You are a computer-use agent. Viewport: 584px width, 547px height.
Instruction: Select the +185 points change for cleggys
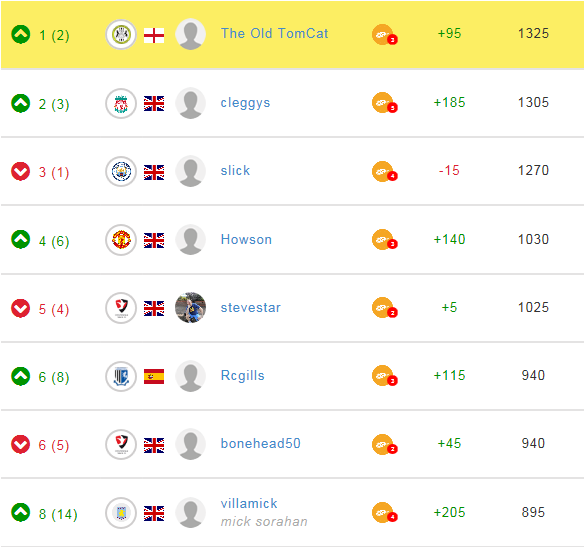(449, 102)
